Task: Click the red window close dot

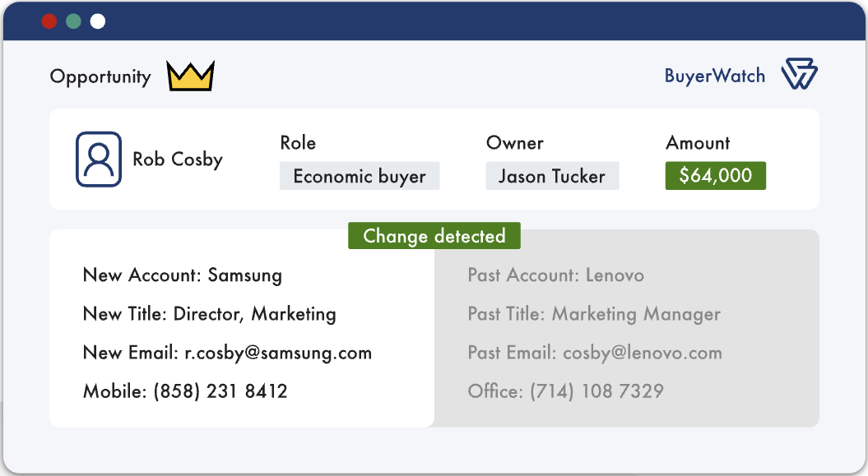Action: [49, 21]
